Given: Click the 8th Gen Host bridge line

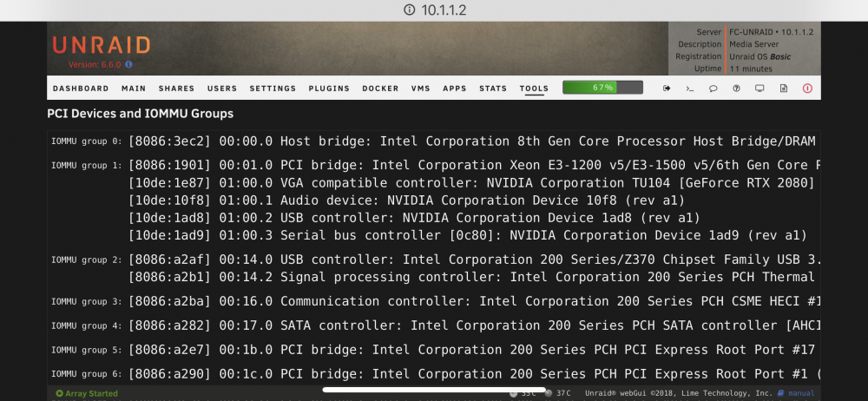Looking at the screenshot, I should pos(471,141).
